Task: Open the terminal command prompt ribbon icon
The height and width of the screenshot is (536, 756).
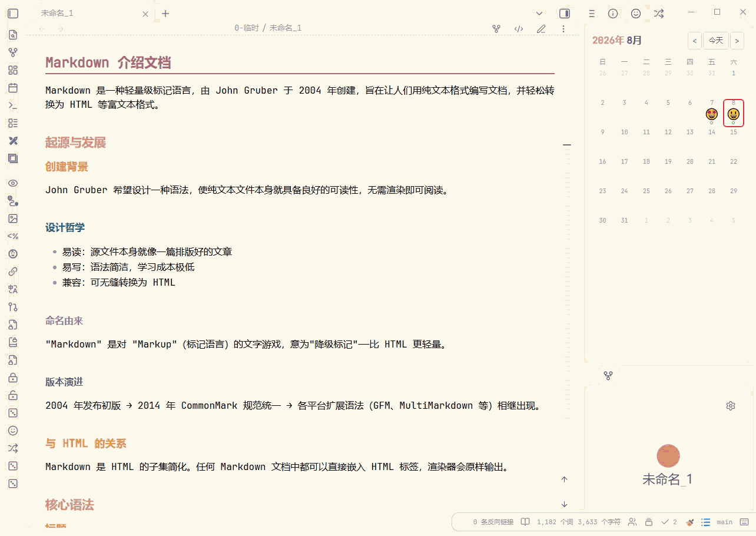Action: tap(13, 105)
